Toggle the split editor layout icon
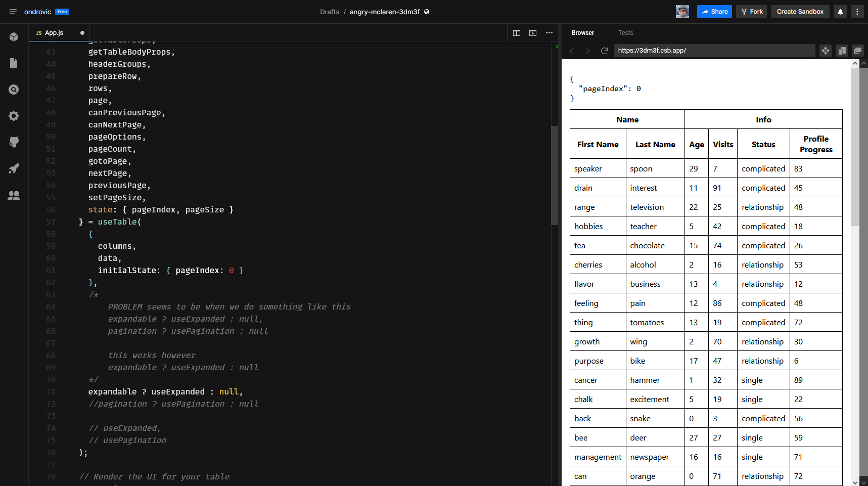Viewport: 868px width, 486px height. pyautogui.click(x=517, y=33)
